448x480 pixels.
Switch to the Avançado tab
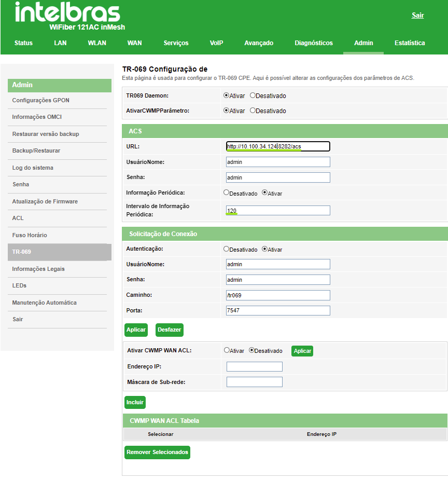pyautogui.click(x=259, y=43)
